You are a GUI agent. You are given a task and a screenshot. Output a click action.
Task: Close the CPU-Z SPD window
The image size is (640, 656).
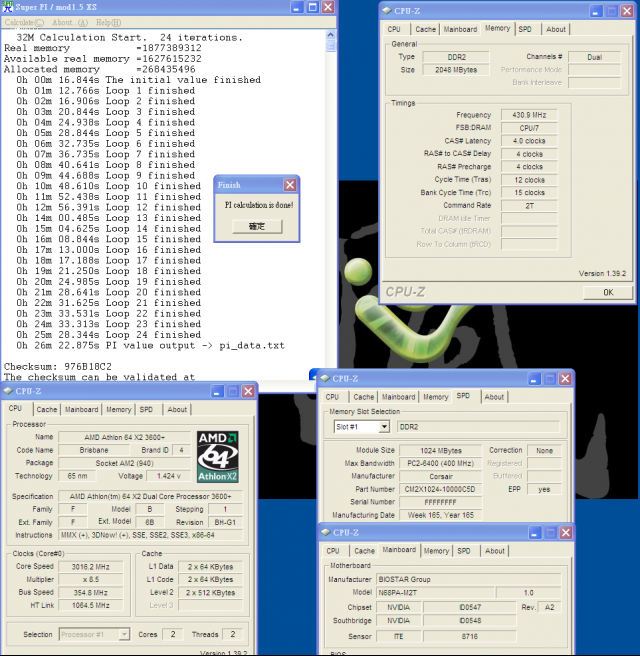click(x=565, y=379)
